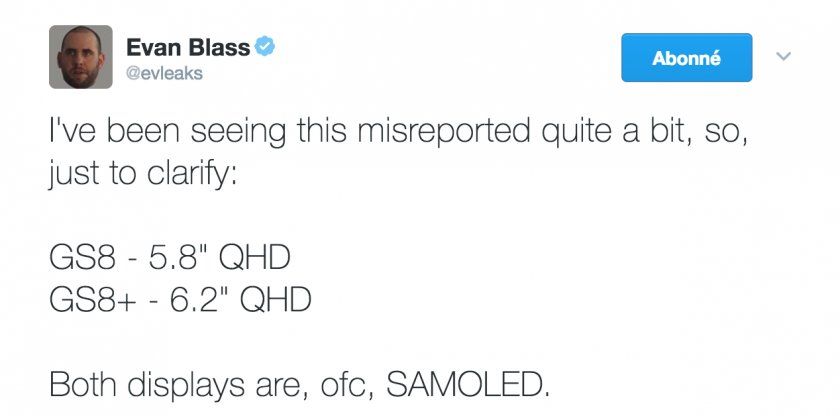Click the "Both displays are" sentence
The height and width of the screenshot is (416, 840).
pyautogui.click(x=300, y=383)
